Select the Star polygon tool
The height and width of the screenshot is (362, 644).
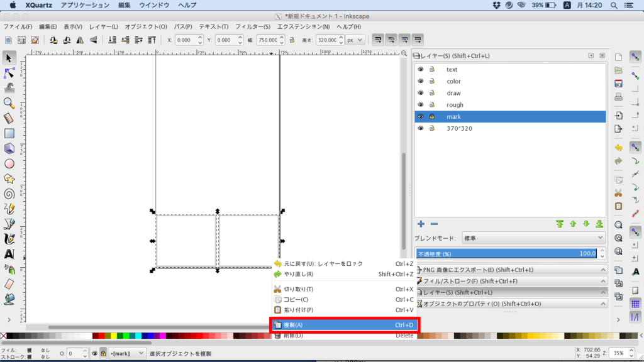pos(9,179)
